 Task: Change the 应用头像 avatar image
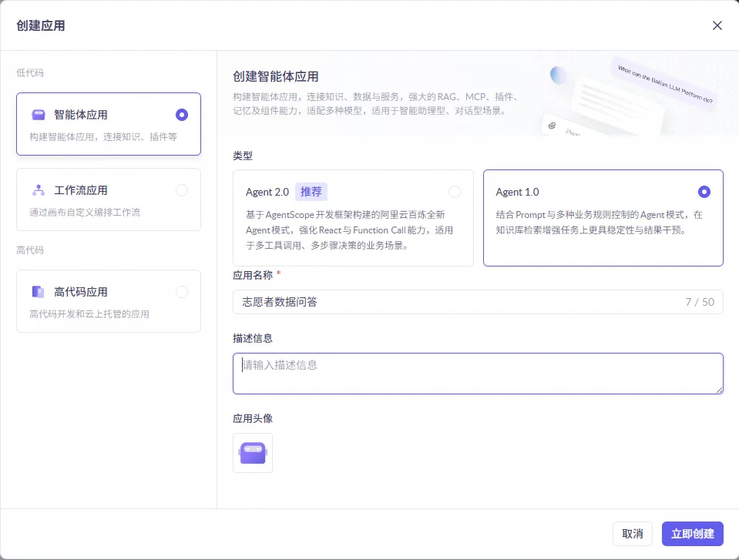click(x=253, y=453)
